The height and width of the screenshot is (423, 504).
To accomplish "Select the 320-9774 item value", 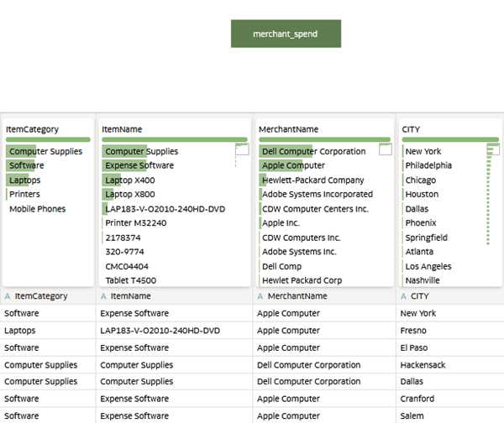I will [124, 252].
